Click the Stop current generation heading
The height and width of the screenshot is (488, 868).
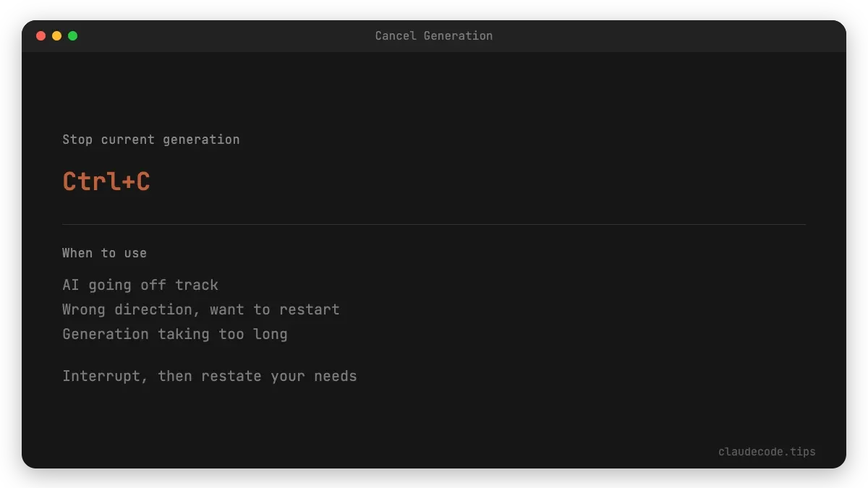coord(150,140)
